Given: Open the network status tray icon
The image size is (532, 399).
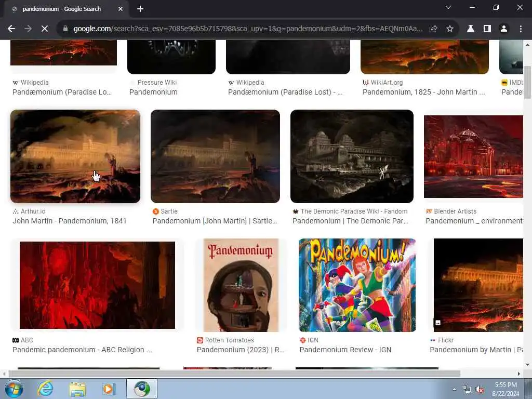Looking at the screenshot, I should (x=467, y=390).
